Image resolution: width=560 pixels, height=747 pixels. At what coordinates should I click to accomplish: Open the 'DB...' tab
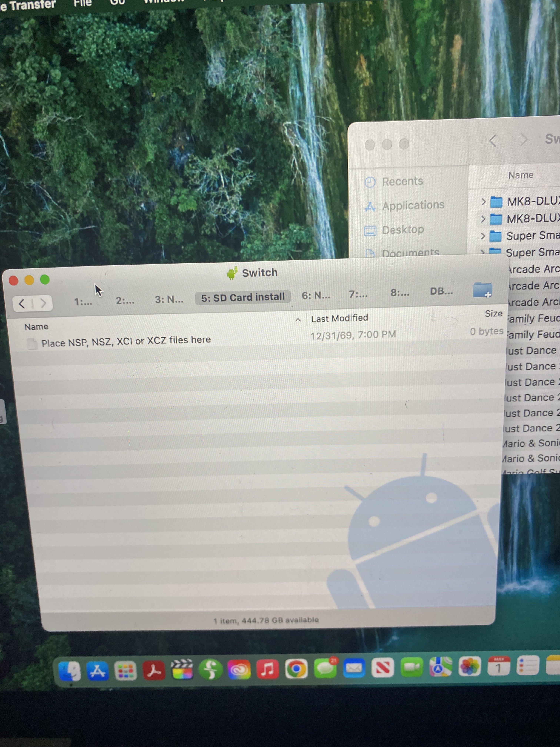441,291
